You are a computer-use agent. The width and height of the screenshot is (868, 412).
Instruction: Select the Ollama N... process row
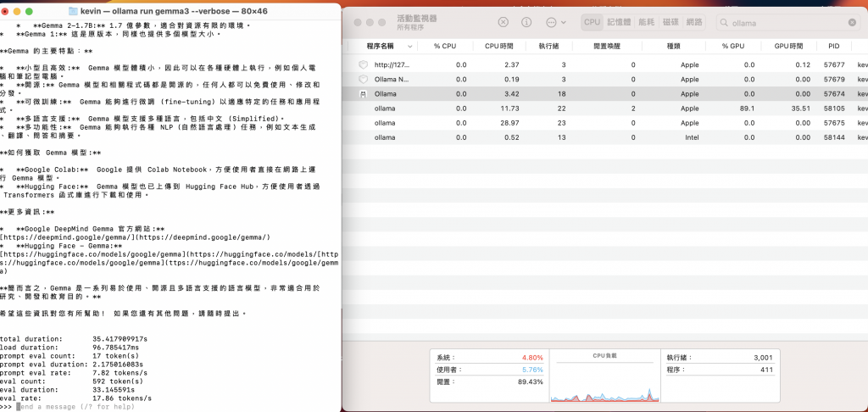pyautogui.click(x=605, y=79)
